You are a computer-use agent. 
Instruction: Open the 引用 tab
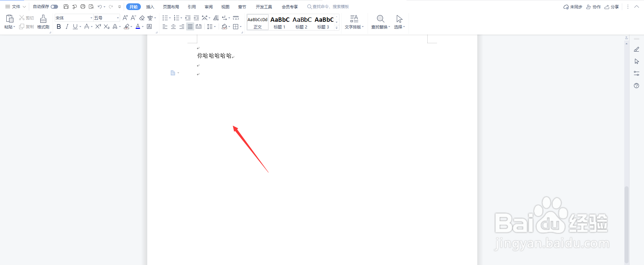[192, 7]
